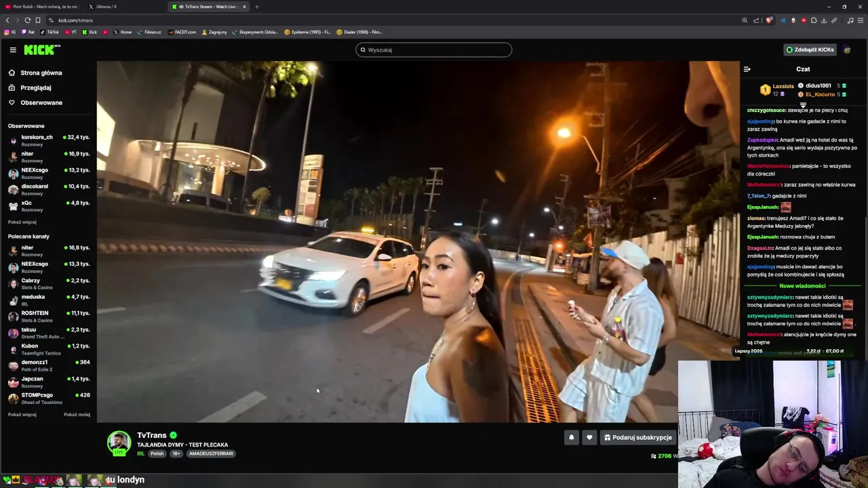Open xQc channel in sidebar

49,206
